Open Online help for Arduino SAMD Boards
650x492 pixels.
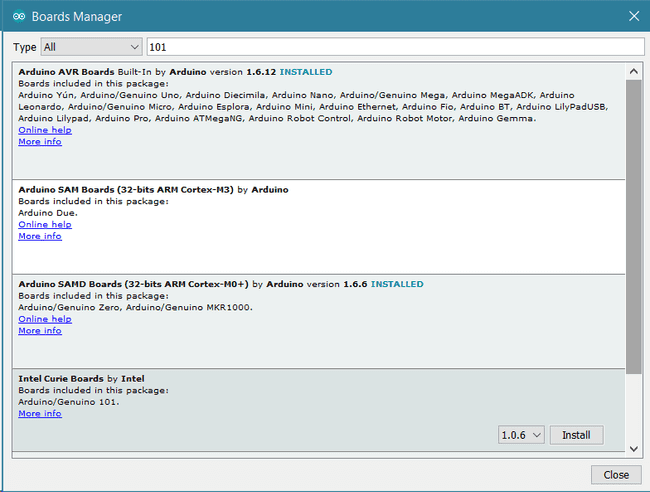click(45, 319)
